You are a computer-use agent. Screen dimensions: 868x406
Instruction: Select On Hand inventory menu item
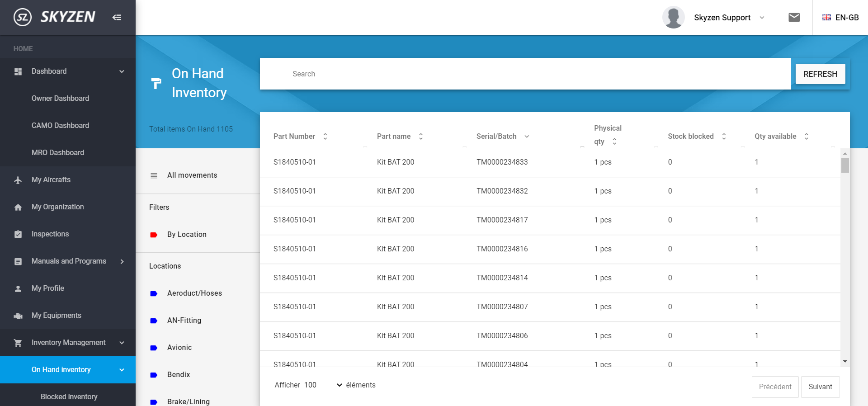[61, 369]
